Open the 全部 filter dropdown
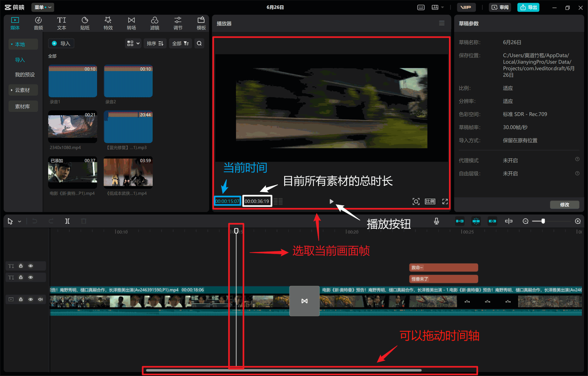The height and width of the screenshot is (376, 588). 180,44
